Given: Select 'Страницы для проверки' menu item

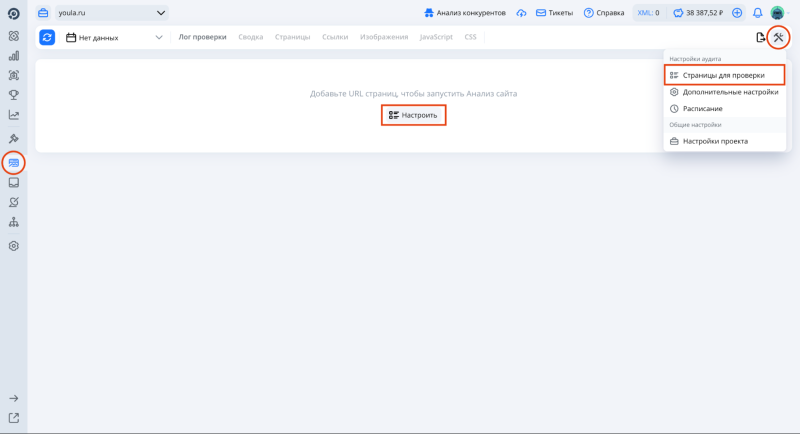Looking at the screenshot, I should [724, 75].
